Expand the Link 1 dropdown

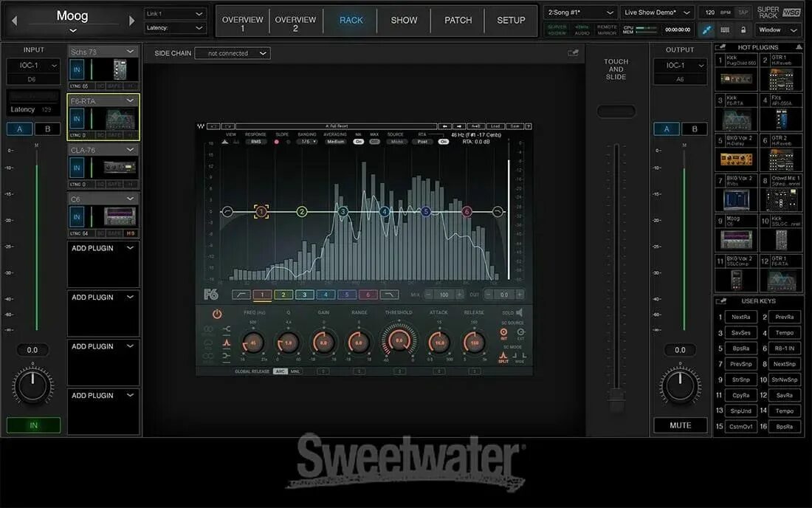tap(174, 14)
